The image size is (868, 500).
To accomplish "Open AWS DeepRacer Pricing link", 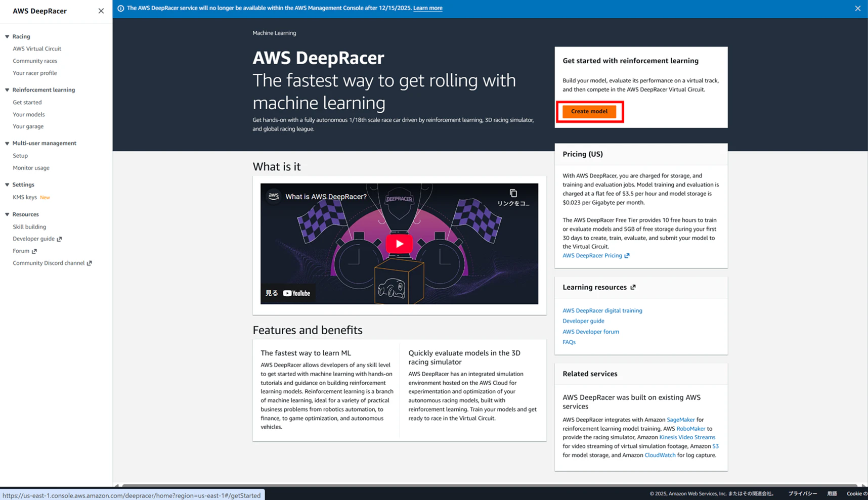I will pos(592,256).
